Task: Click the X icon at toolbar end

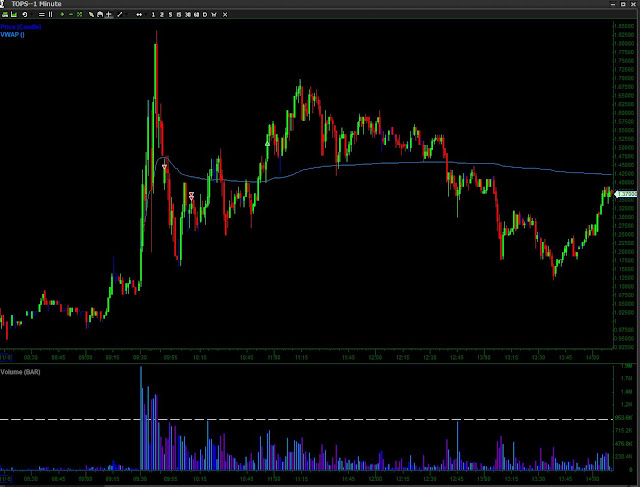Action: 225,14
